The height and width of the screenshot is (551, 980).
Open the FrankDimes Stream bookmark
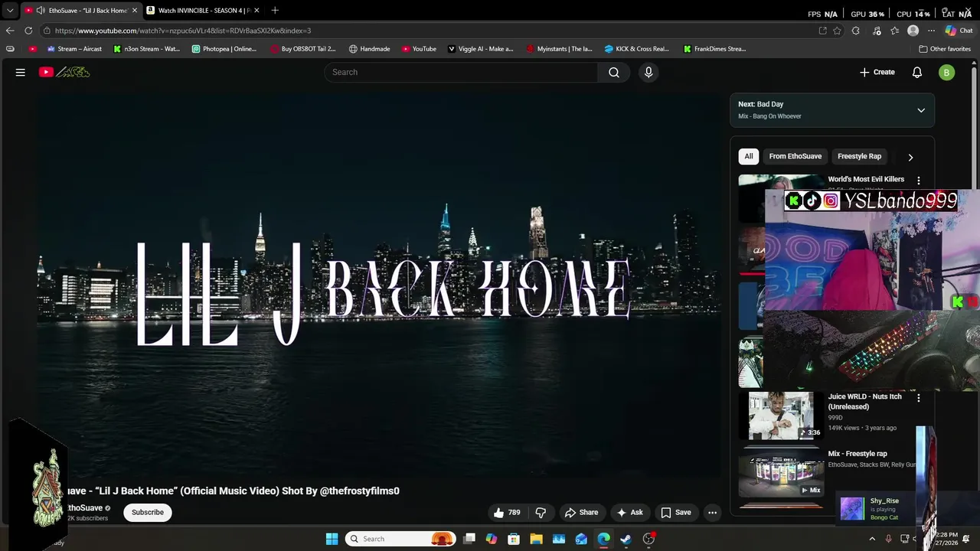(x=714, y=49)
